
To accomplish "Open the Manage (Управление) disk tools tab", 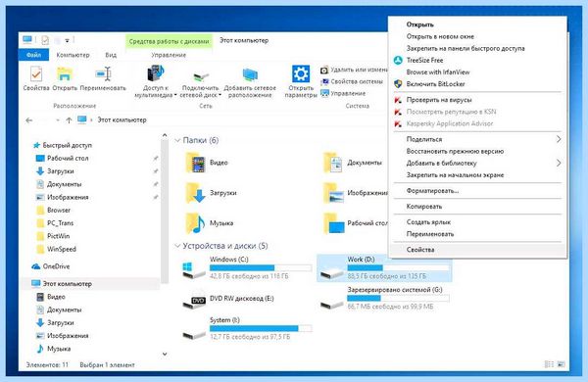I will tap(169, 55).
